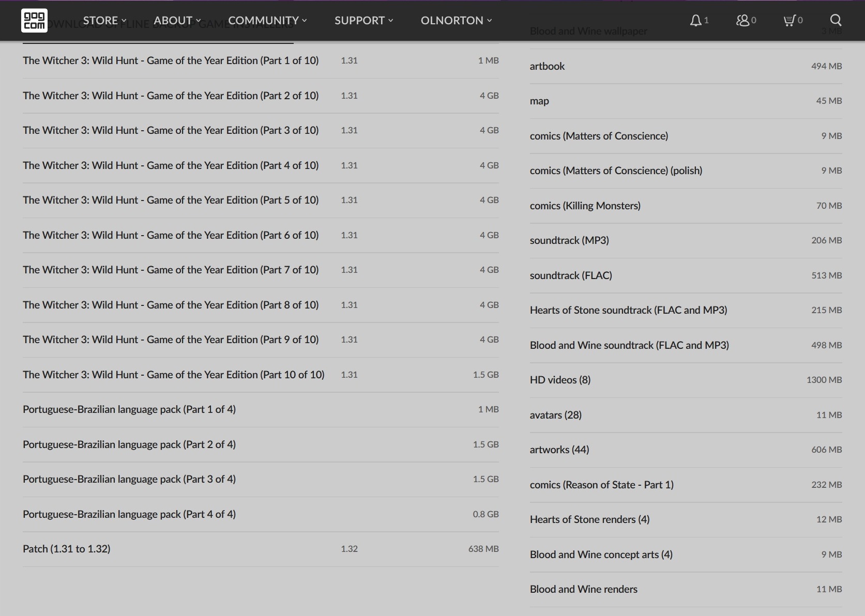Download Witcher 3 GOTY Part 9 of 10
Screen dimensions: 865x616
click(261, 340)
